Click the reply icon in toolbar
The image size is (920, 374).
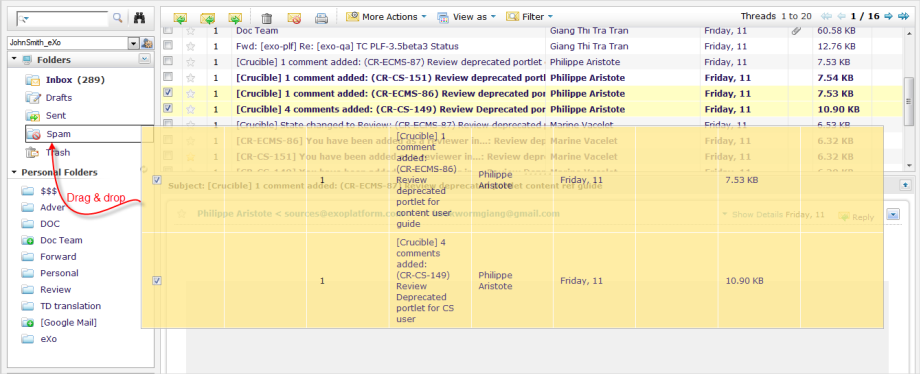180,18
